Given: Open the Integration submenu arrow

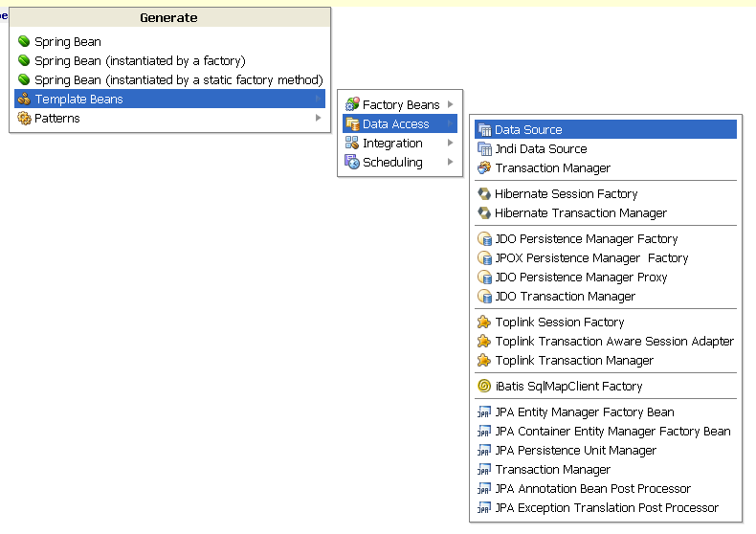Looking at the screenshot, I should (x=450, y=144).
